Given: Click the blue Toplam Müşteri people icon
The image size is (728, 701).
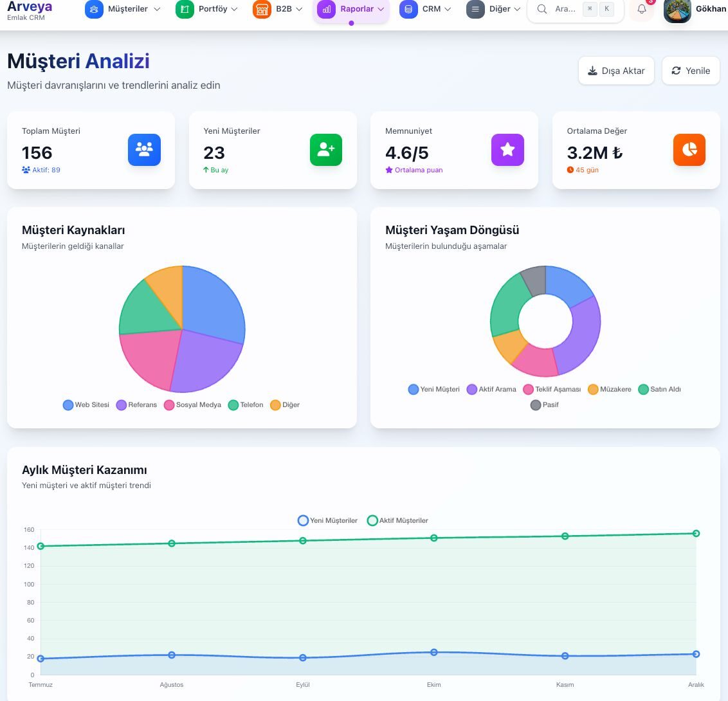Looking at the screenshot, I should [144, 150].
